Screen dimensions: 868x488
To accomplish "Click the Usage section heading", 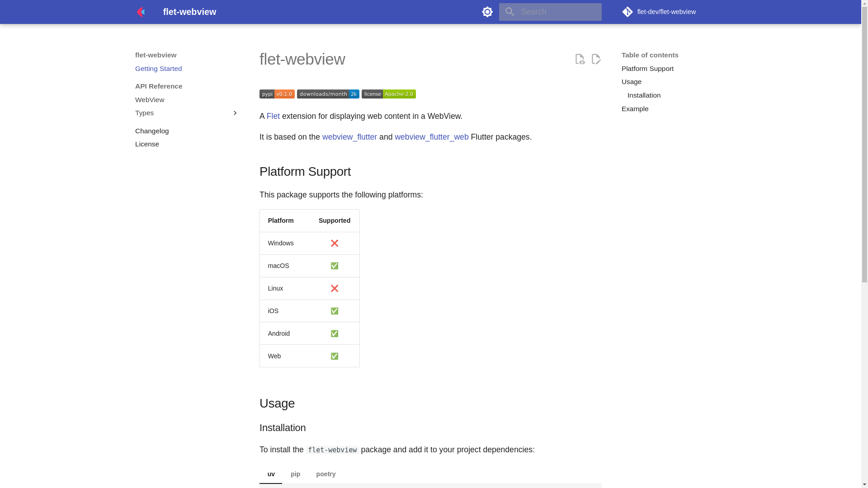I will point(277,404).
